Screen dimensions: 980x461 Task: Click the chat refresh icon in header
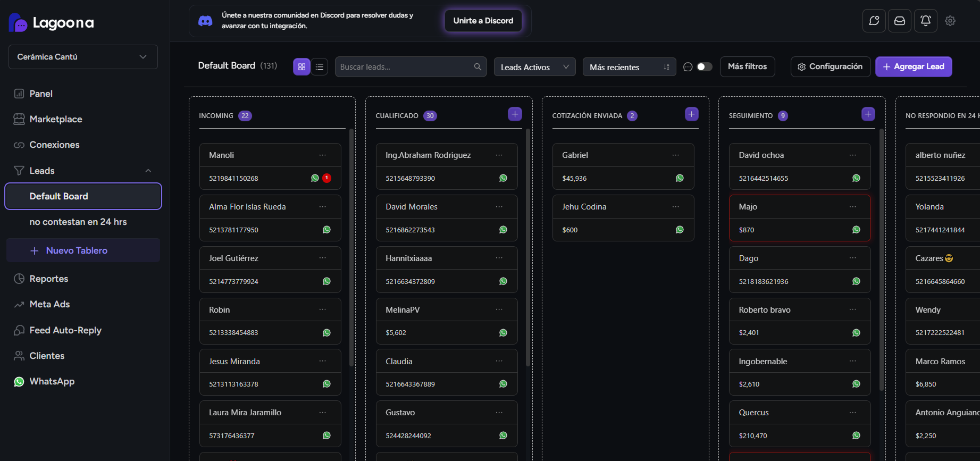pos(874,21)
